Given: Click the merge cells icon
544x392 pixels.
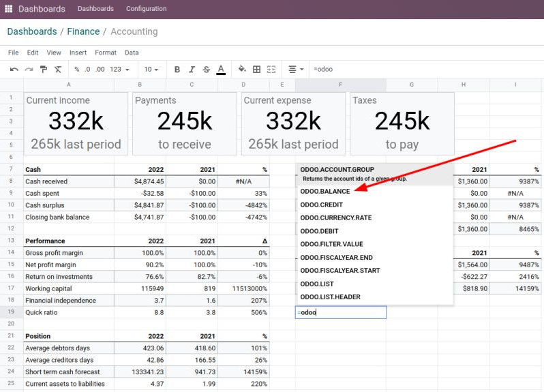Looking at the screenshot, I should pos(271,70).
